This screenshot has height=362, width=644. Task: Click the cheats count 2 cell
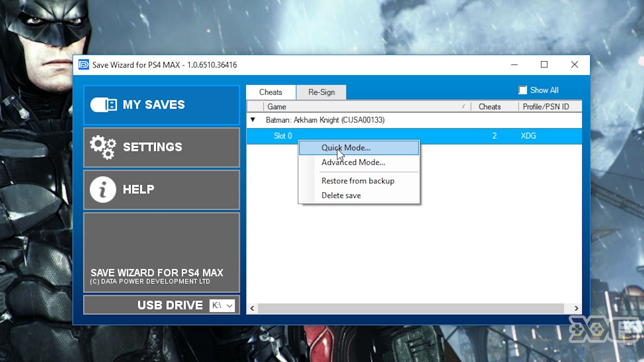click(494, 136)
